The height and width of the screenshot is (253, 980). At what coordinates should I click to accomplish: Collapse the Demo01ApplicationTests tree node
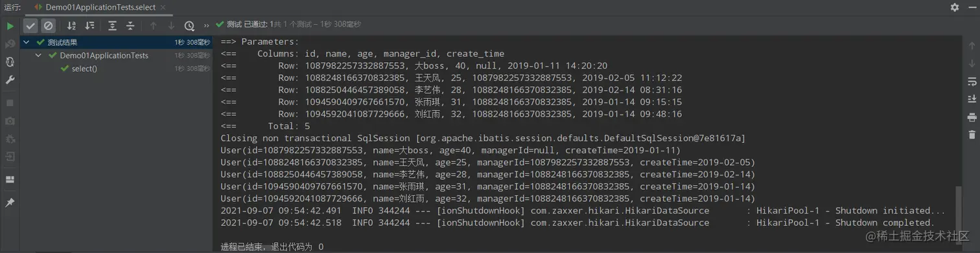tap(39, 56)
